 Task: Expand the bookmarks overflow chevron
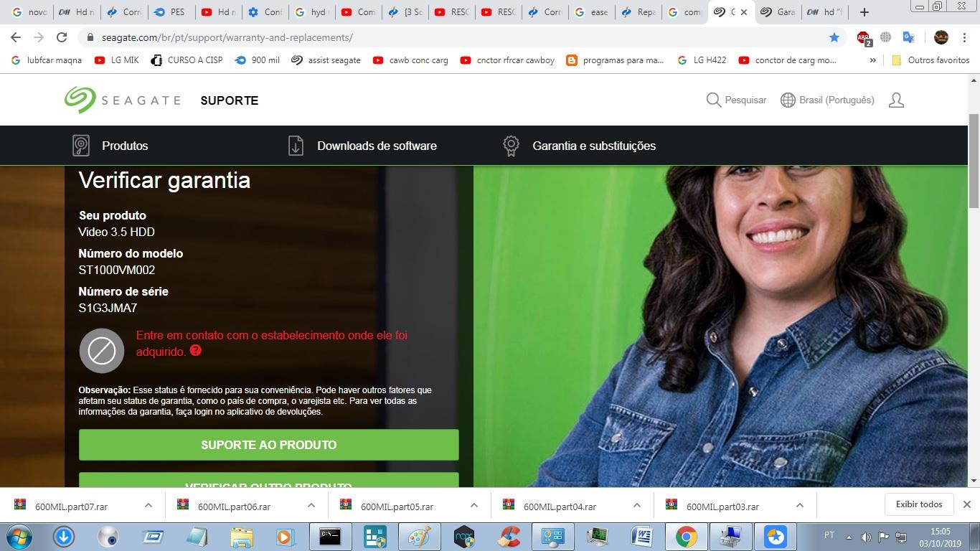click(x=872, y=60)
